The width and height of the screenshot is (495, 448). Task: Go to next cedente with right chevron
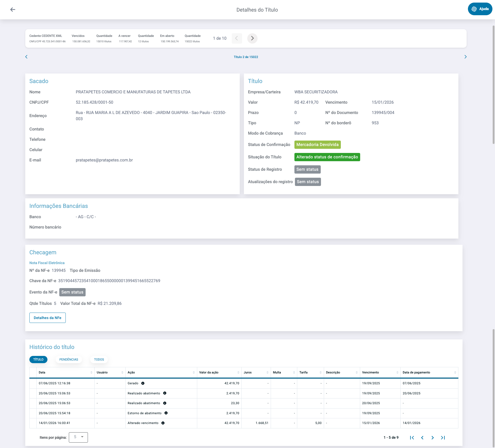click(252, 38)
